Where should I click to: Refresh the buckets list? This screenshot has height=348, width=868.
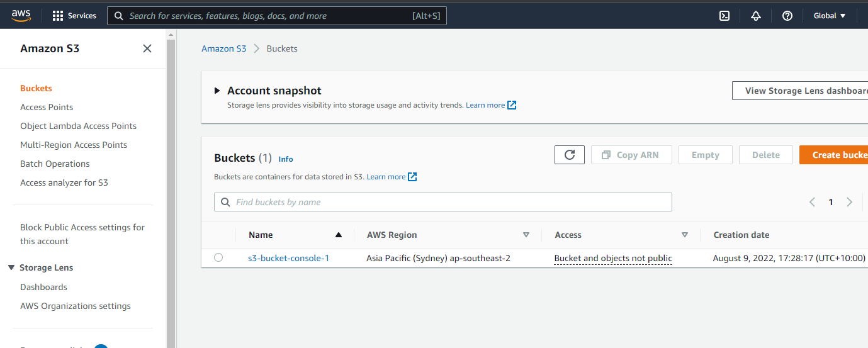tap(570, 155)
